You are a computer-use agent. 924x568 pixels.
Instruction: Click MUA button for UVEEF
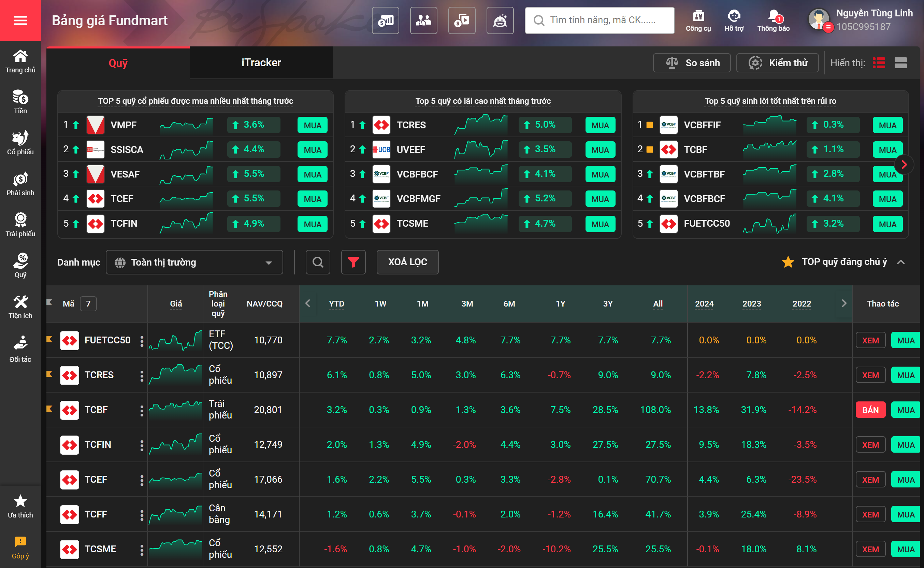pyautogui.click(x=600, y=150)
